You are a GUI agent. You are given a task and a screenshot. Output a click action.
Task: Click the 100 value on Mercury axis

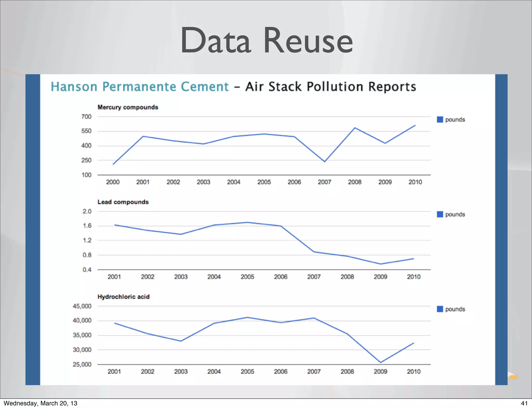point(87,175)
